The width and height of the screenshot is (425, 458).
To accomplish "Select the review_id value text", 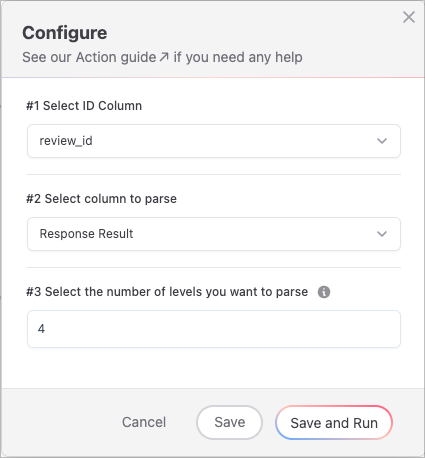I will [x=66, y=141].
